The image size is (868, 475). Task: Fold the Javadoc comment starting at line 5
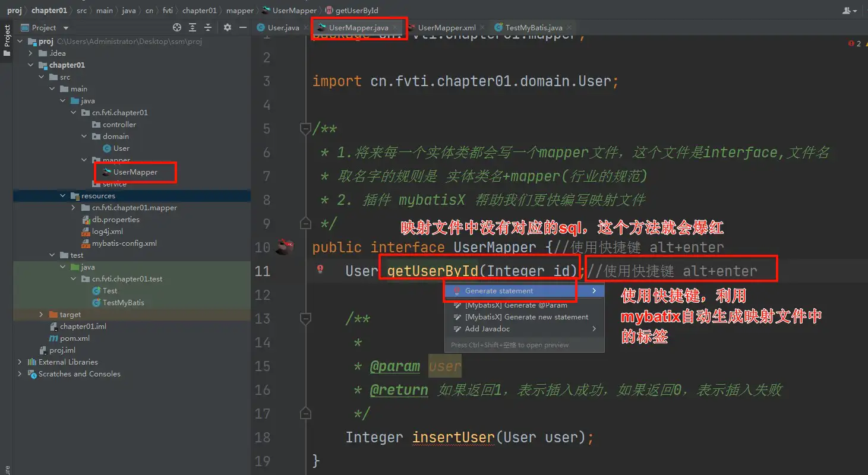(x=305, y=128)
